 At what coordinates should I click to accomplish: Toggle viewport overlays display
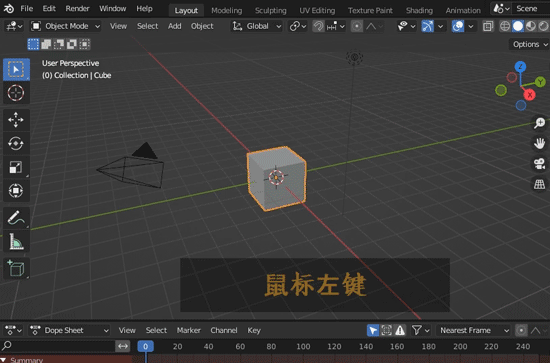click(458, 26)
